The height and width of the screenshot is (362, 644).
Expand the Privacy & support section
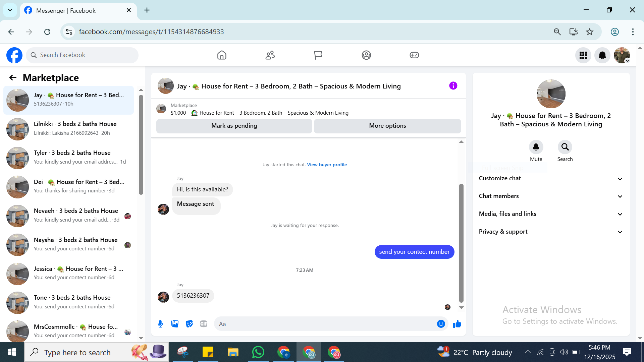[x=551, y=232]
